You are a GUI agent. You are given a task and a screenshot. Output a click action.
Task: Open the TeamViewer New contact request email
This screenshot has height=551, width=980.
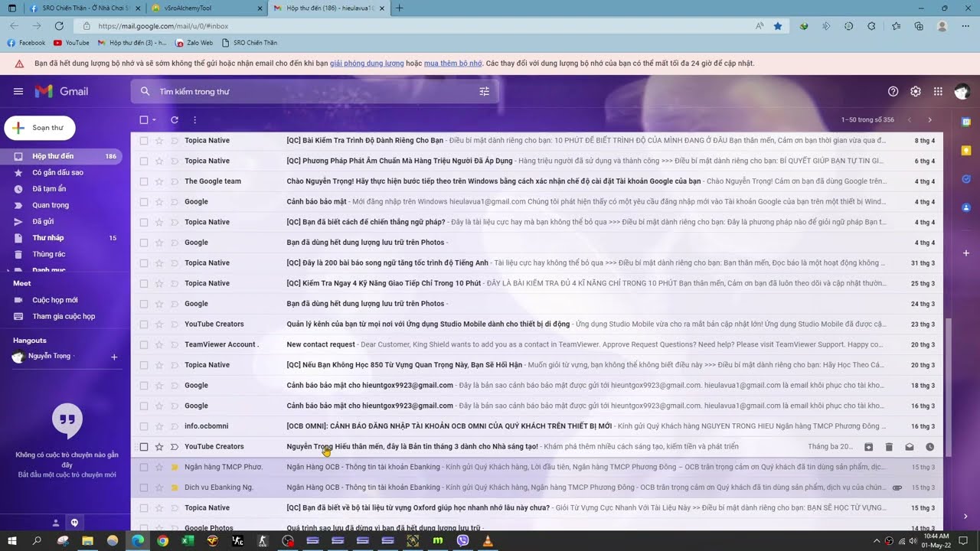tap(536, 344)
